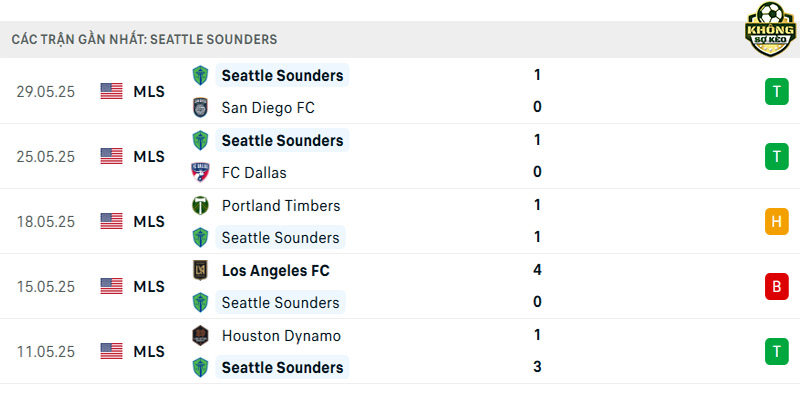Open the Los Angeles FC team link

pos(276,270)
